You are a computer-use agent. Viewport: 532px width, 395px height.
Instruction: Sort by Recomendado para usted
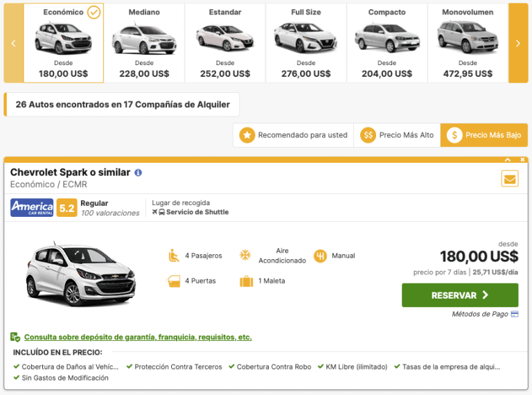coord(294,135)
